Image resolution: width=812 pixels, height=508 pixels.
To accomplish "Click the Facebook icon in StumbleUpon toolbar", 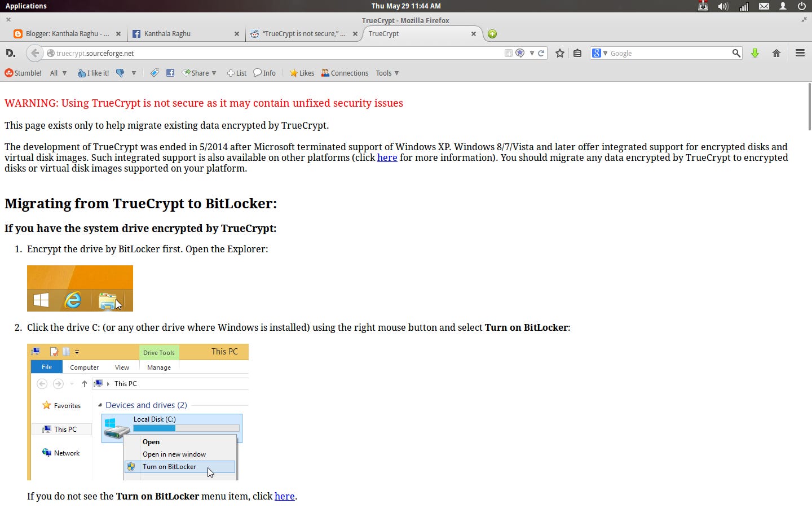I will point(170,73).
